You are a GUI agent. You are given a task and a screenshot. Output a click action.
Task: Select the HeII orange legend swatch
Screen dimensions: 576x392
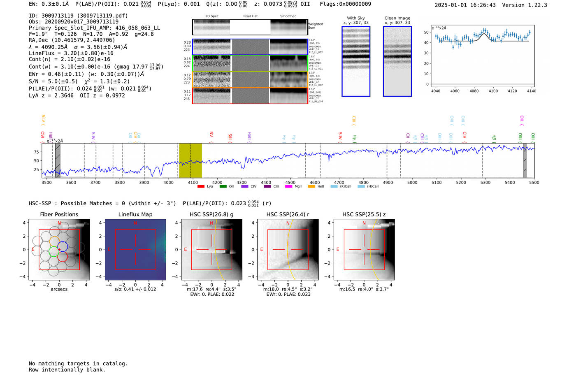[x=311, y=186]
